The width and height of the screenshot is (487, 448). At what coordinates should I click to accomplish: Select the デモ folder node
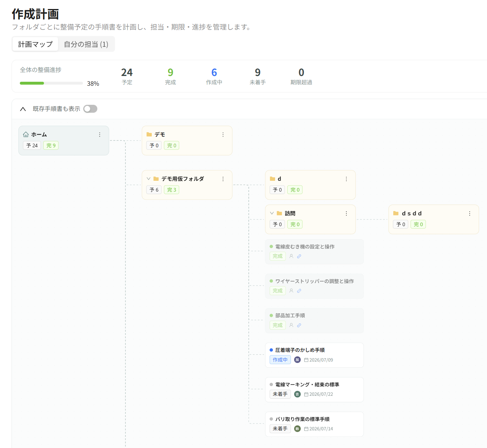tap(187, 140)
